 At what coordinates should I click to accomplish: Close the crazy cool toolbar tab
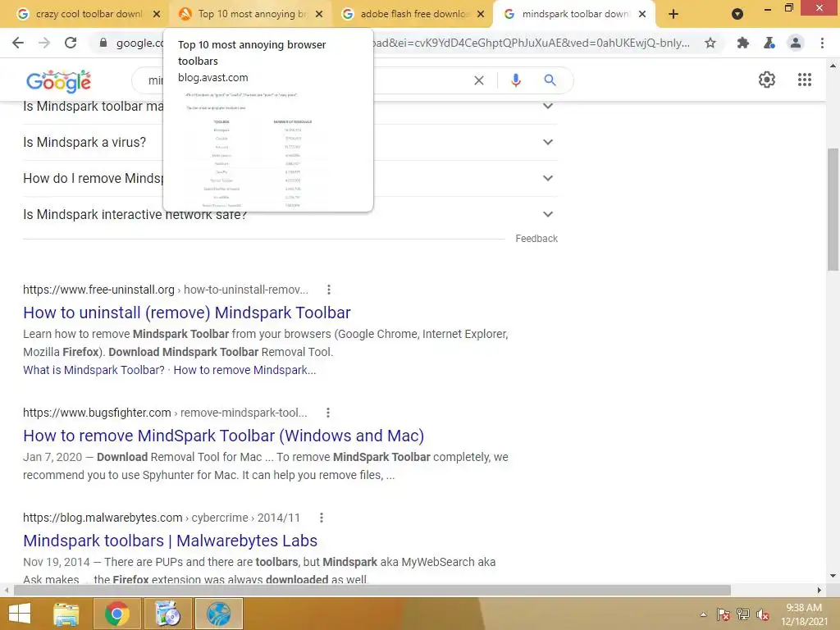click(x=157, y=14)
